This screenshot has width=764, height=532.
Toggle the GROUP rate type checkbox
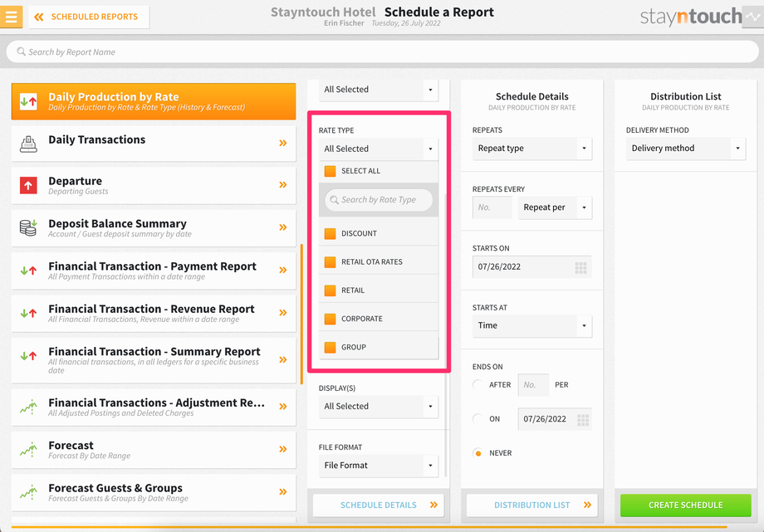pos(330,348)
